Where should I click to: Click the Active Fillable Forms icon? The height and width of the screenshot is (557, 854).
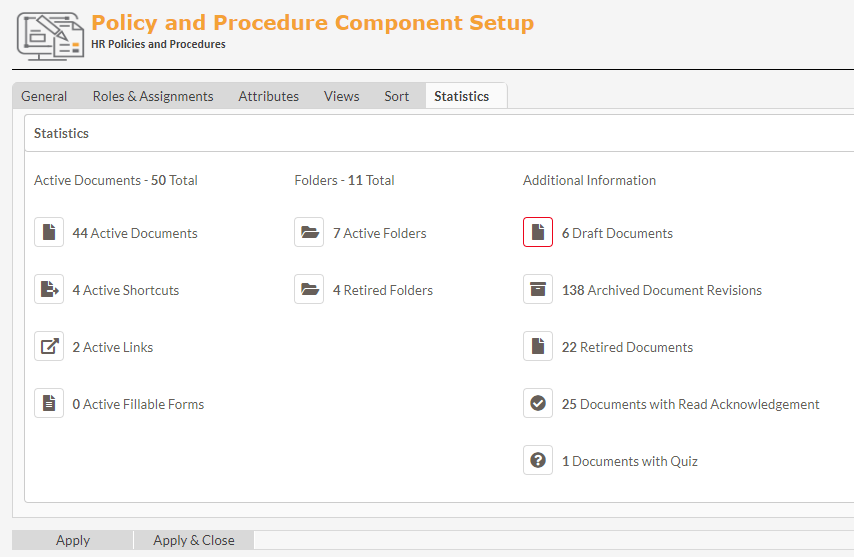[49, 403]
